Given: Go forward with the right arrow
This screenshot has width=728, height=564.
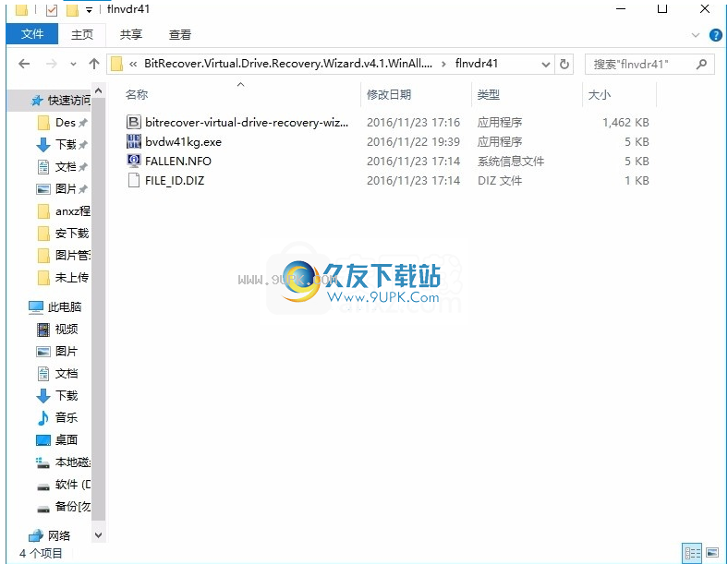Looking at the screenshot, I should (x=52, y=64).
